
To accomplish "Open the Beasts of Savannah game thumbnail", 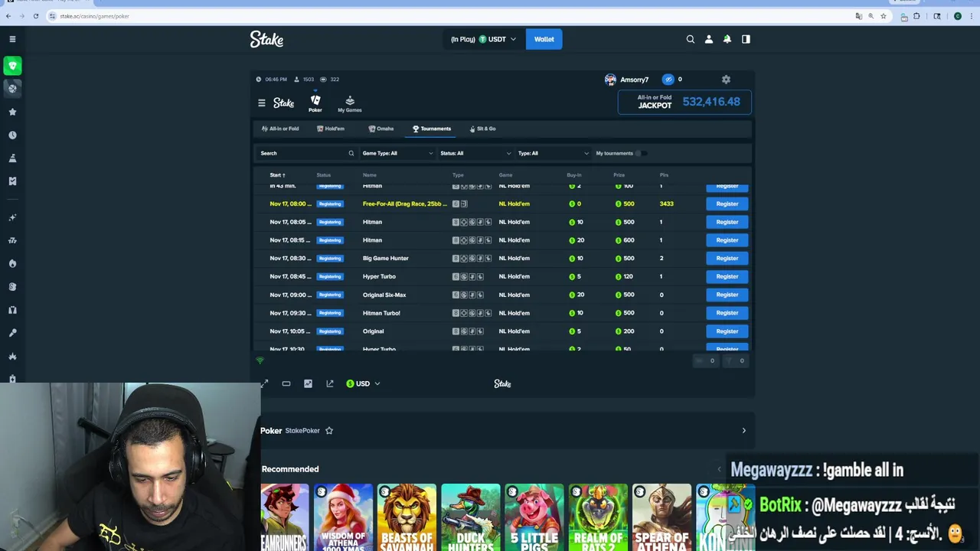I will (x=407, y=517).
